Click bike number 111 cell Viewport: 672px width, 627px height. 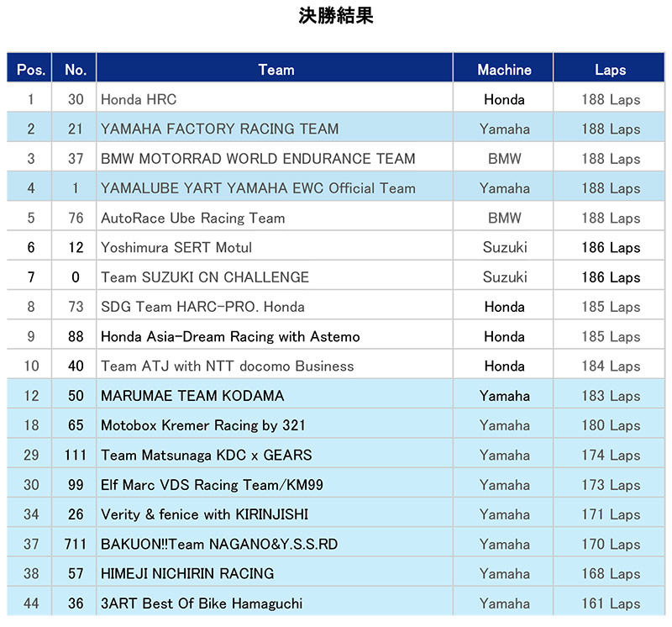tap(75, 455)
